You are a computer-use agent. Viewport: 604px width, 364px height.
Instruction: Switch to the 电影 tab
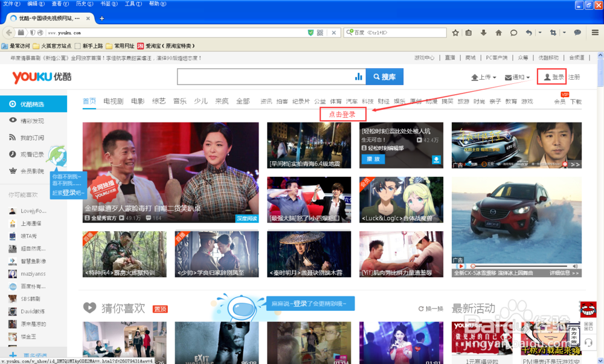(138, 101)
